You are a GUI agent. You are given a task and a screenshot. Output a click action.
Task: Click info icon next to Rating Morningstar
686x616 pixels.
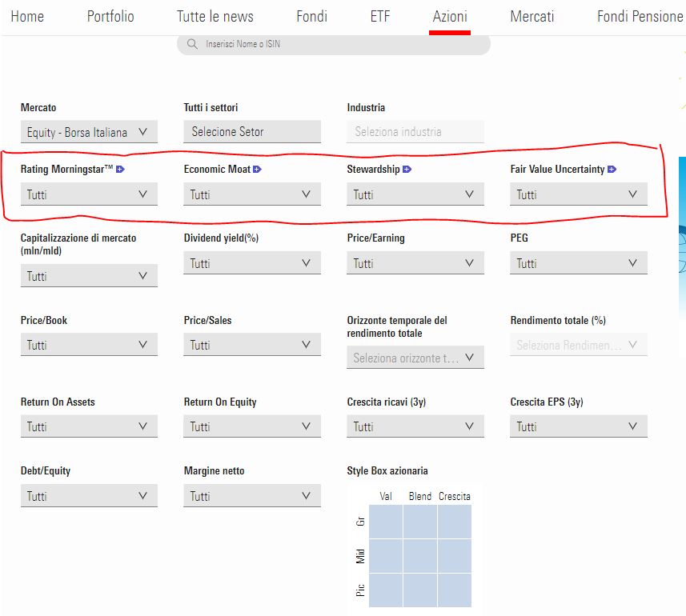click(120, 170)
